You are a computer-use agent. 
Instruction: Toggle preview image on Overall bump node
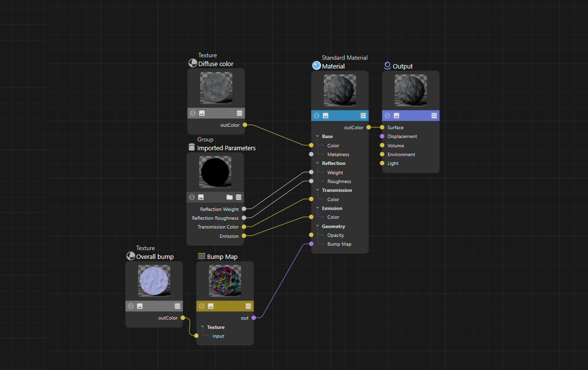(x=140, y=306)
